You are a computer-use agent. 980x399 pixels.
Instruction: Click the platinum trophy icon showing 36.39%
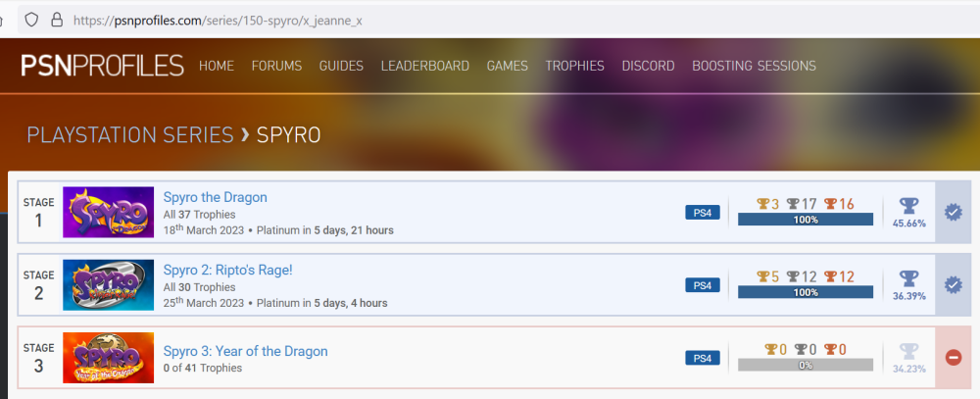[909, 279]
